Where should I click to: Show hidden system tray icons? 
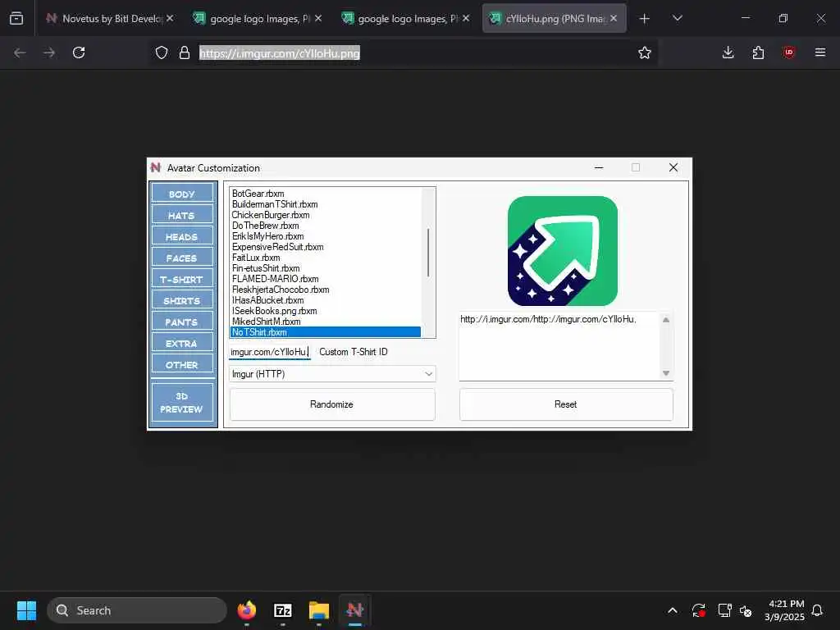tap(673, 610)
